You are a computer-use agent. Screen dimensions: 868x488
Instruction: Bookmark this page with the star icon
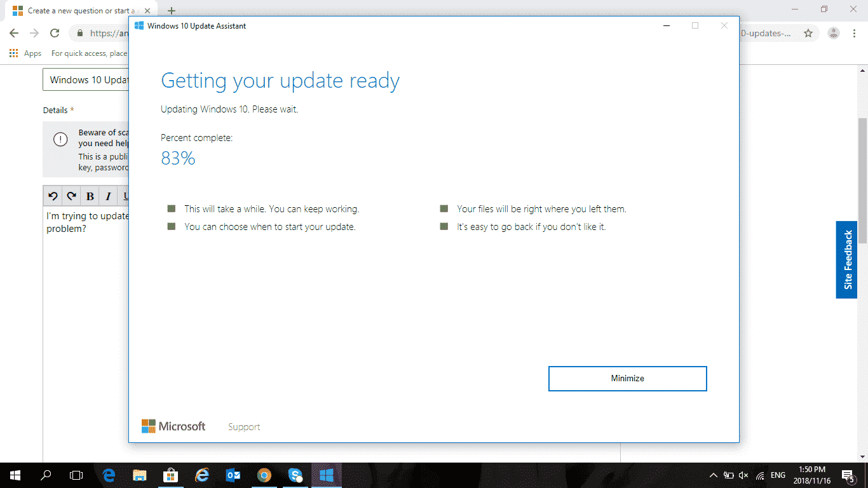tap(808, 33)
